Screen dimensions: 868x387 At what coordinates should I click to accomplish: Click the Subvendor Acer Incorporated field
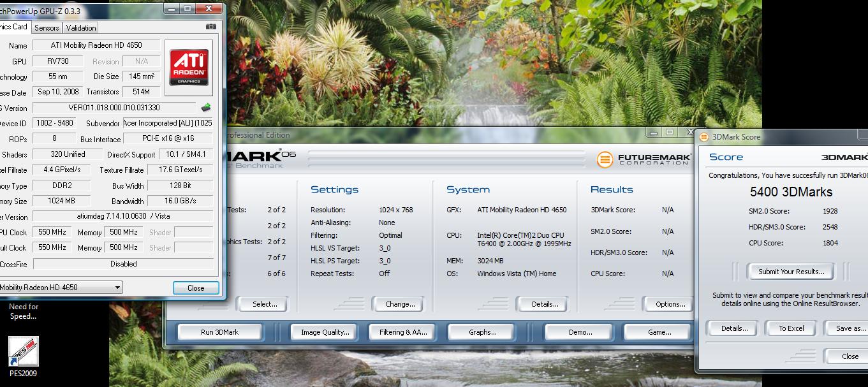168,123
